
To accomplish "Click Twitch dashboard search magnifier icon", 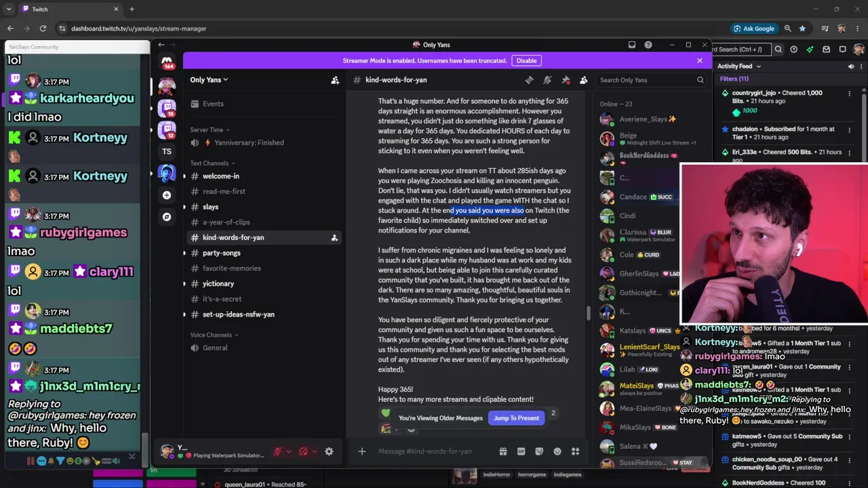I will click(x=778, y=49).
